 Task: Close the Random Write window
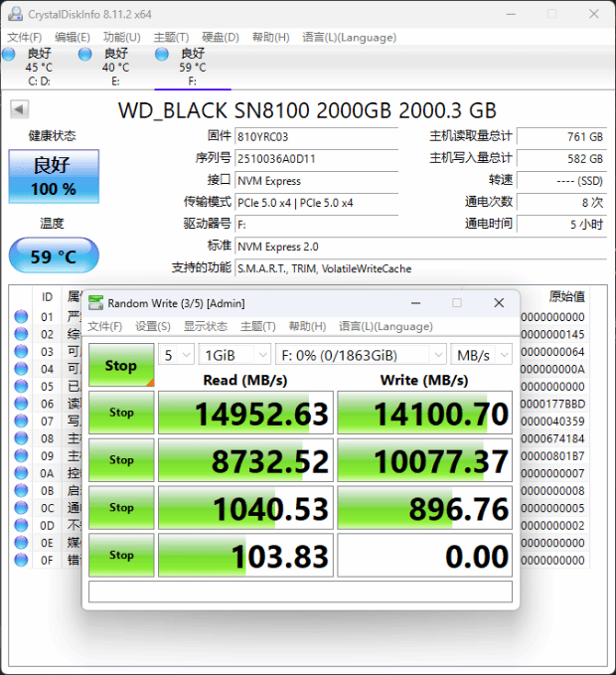point(499,303)
